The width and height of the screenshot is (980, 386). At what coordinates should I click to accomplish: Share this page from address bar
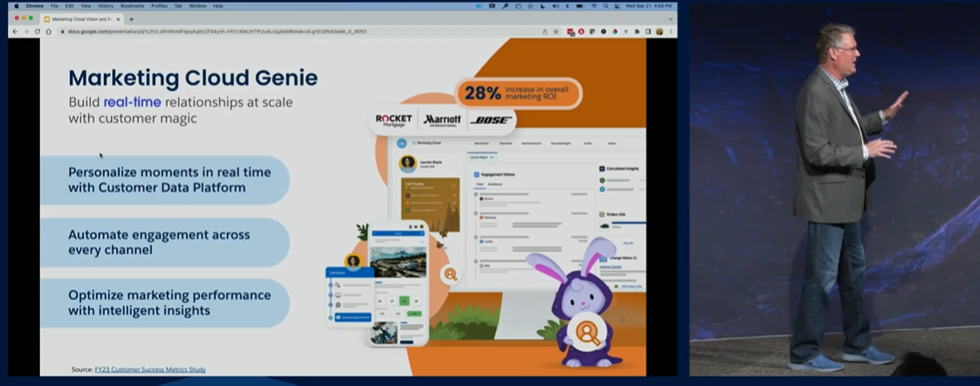click(x=545, y=31)
